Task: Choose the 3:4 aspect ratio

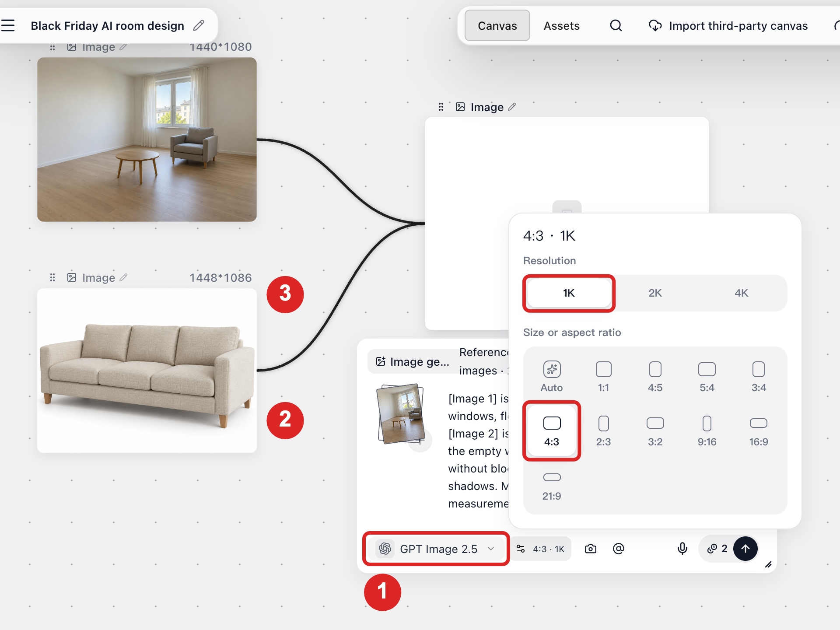Action: 759,377
